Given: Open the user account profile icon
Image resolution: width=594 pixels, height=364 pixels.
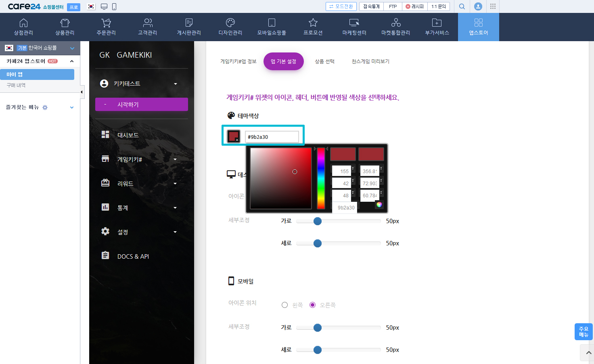Looking at the screenshot, I should 478,6.
